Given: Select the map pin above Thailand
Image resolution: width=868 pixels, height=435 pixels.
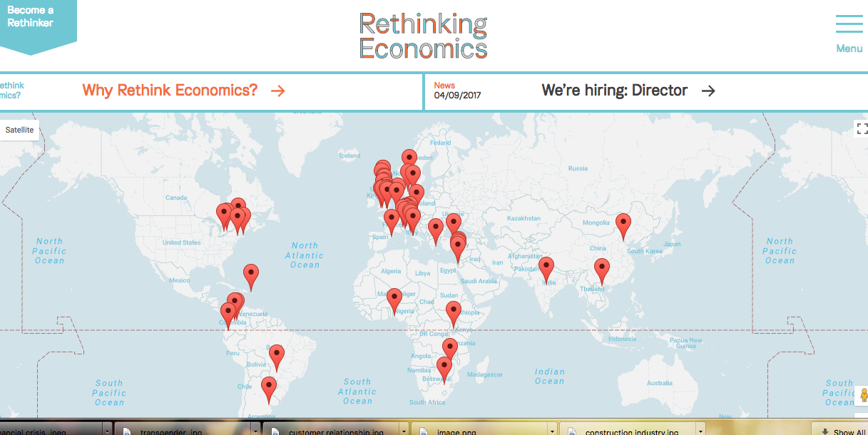Looking at the screenshot, I should pyautogui.click(x=602, y=272).
